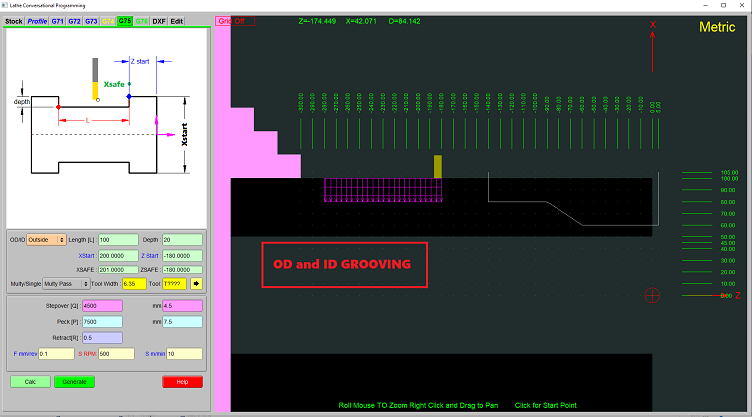The width and height of the screenshot is (752, 417).
Task: Click the green Generate button
Action: point(74,381)
